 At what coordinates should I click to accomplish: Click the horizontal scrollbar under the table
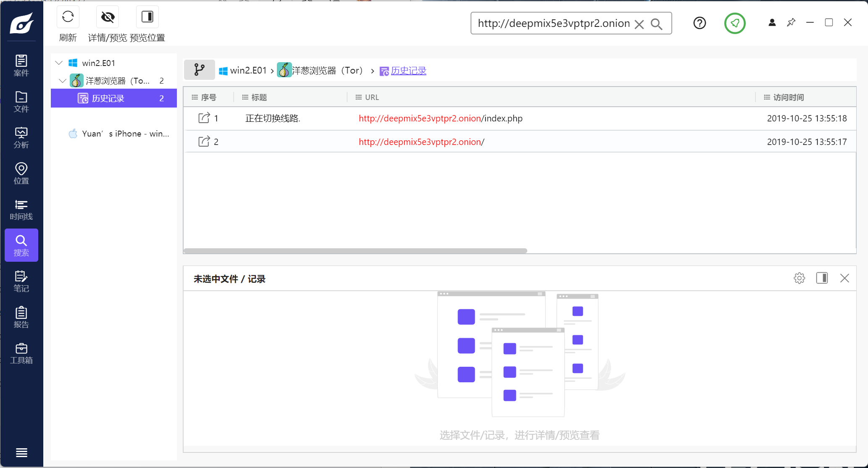(x=355, y=251)
